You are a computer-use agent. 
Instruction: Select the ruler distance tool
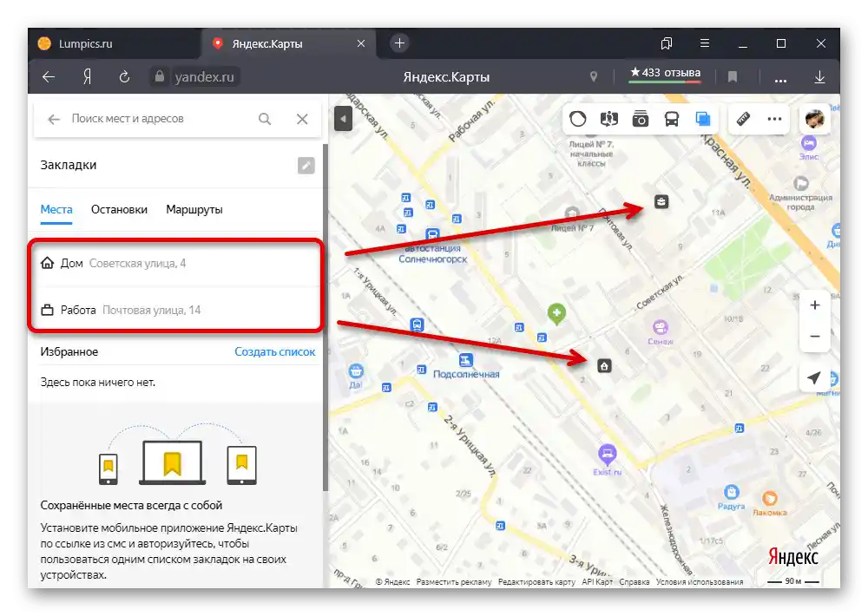(x=743, y=119)
